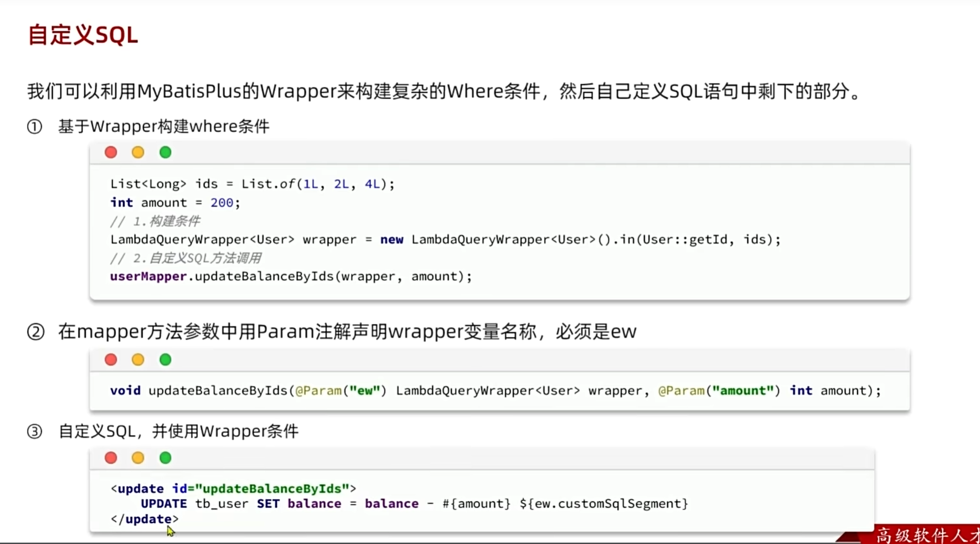
Task: Click yellow dot in mapper method code window
Action: [x=138, y=360]
